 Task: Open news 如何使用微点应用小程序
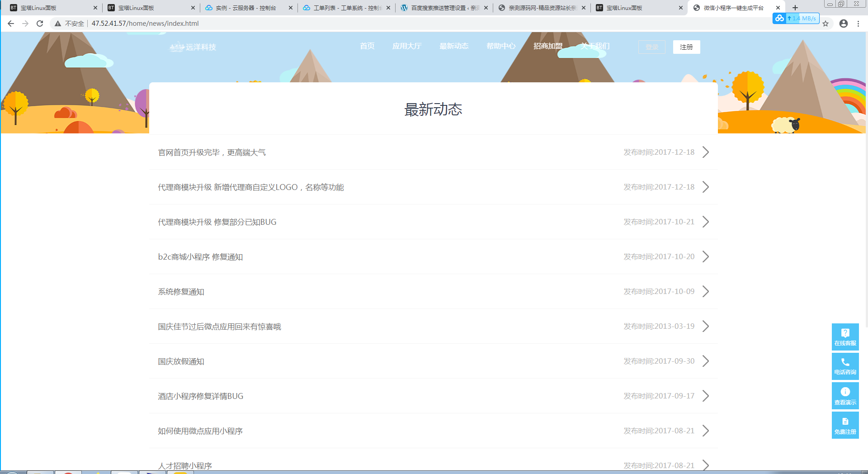(x=200, y=431)
